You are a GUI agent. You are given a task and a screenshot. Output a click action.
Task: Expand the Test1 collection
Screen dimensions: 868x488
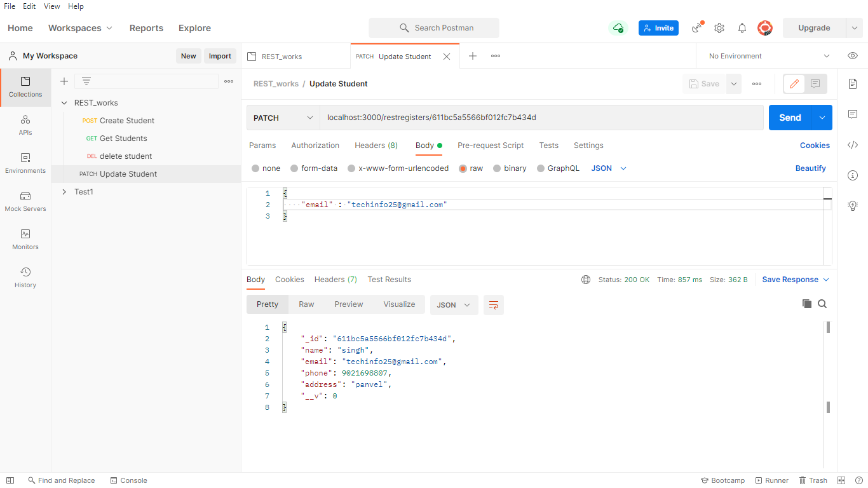[x=64, y=192]
